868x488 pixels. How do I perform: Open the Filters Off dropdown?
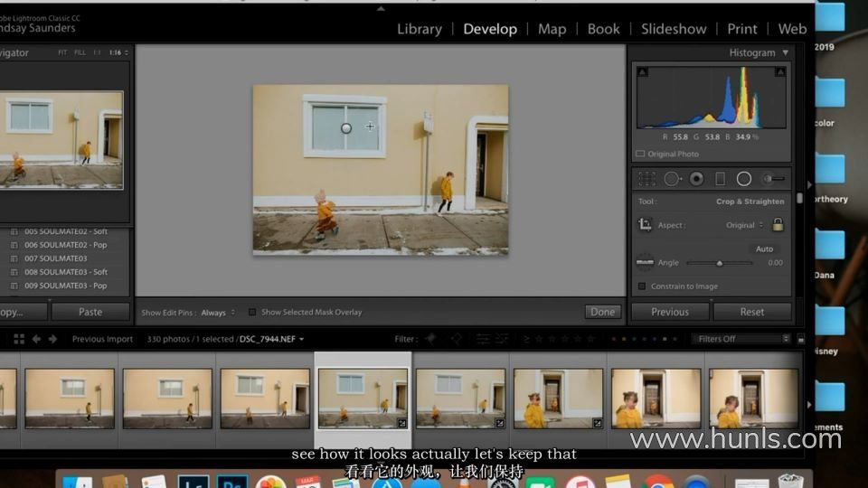pyautogui.click(x=741, y=339)
